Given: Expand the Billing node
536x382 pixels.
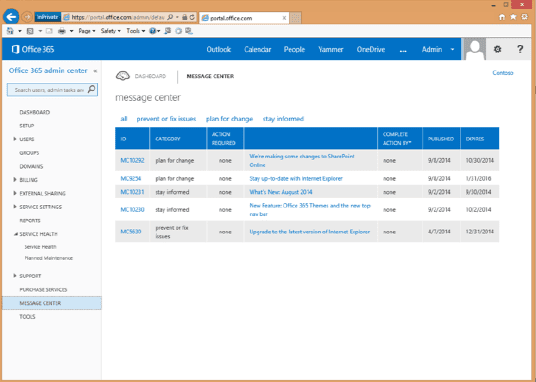Looking at the screenshot, I should pos(15,180).
